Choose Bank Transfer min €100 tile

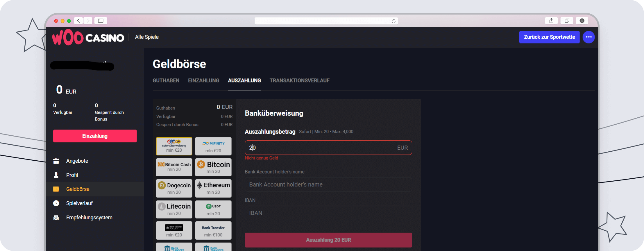click(x=213, y=230)
